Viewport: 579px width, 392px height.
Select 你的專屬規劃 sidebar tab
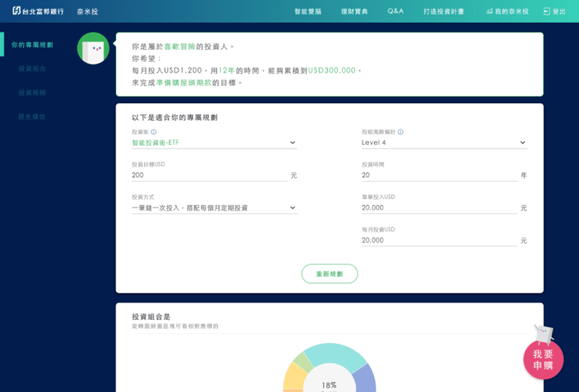[x=32, y=45]
